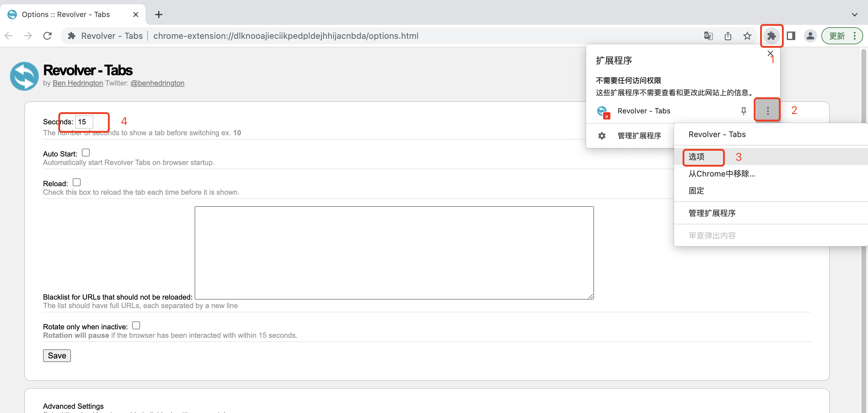This screenshot has height=413, width=868.
Task: Open a new tab with plus icon
Action: tap(159, 15)
